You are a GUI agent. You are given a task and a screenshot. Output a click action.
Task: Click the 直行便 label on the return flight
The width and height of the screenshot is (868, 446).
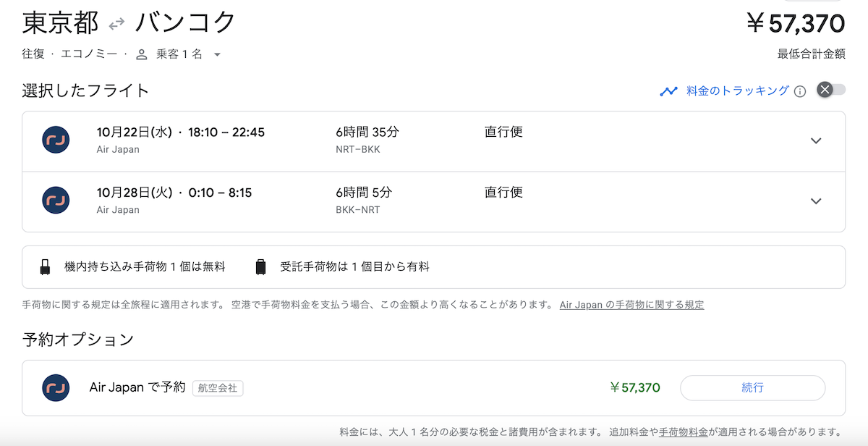(x=503, y=193)
